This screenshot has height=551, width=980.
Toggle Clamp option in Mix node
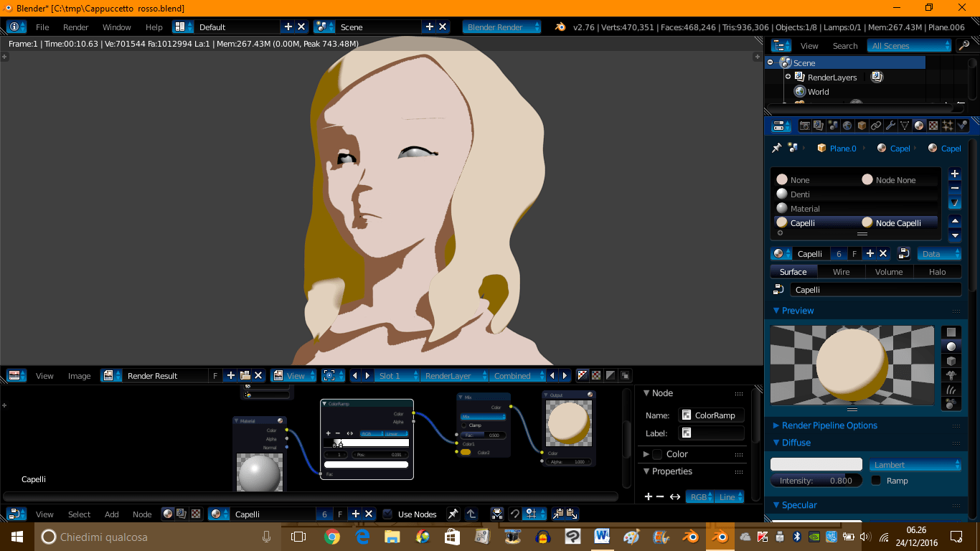pos(464,425)
